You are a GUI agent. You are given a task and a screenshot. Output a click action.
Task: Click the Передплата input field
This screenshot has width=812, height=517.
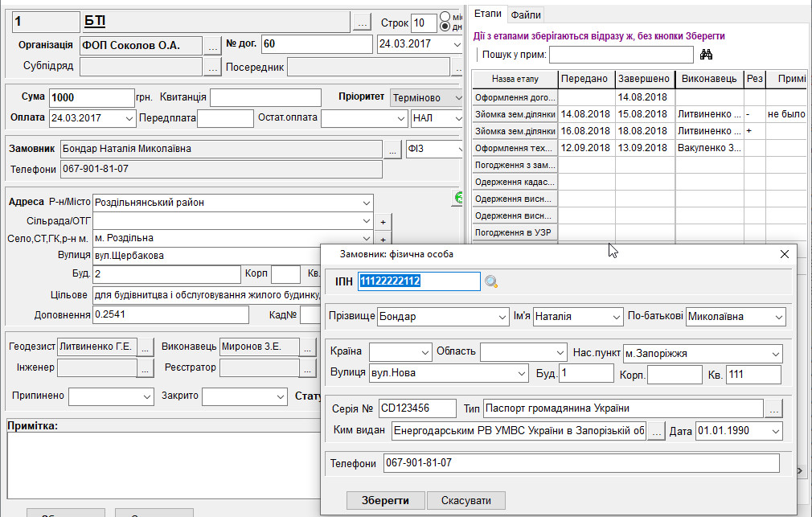(x=225, y=119)
